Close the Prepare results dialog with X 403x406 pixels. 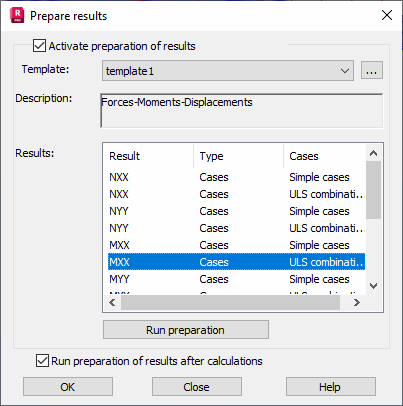coord(387,15)
